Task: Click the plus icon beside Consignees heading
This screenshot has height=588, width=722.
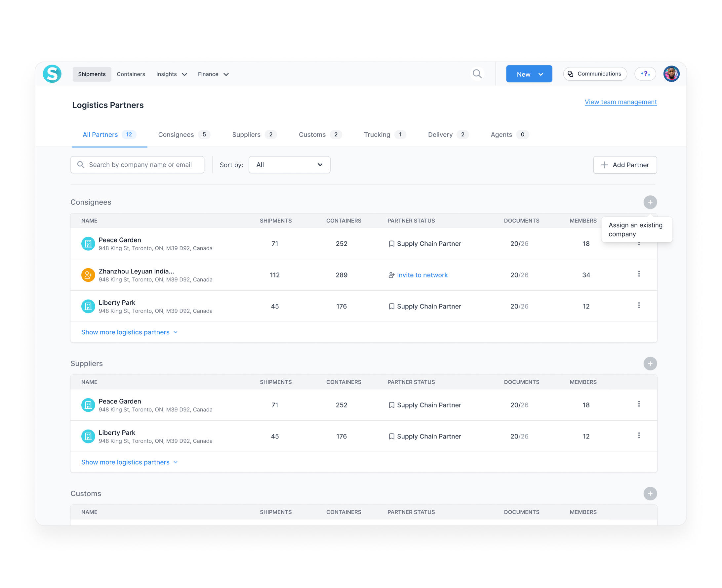Action: pyautogui.click(x=650, y=202)
